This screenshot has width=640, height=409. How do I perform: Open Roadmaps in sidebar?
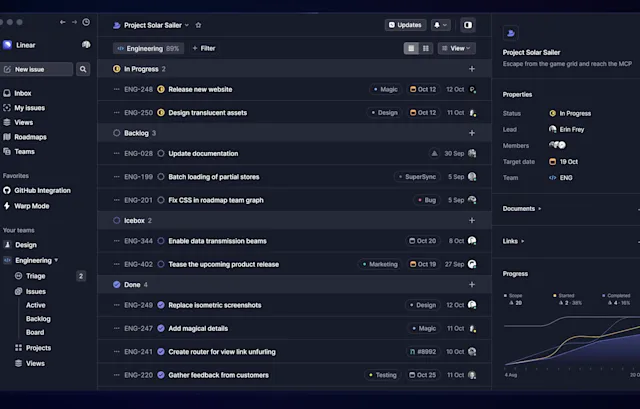click(x=25, y=137)
